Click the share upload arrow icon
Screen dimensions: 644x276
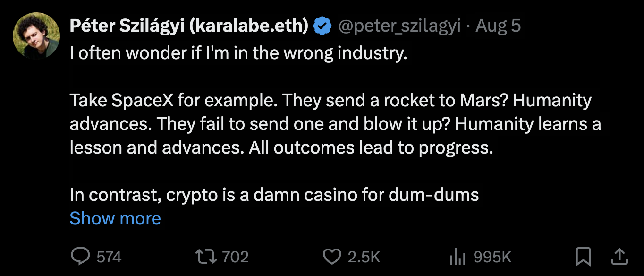pyautogui.click(x=619, y=256)
